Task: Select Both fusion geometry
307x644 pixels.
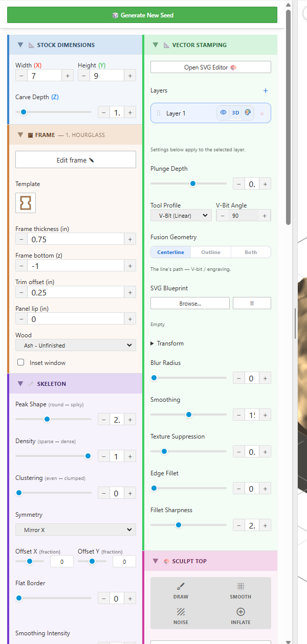Action: [x=251, y=252]
